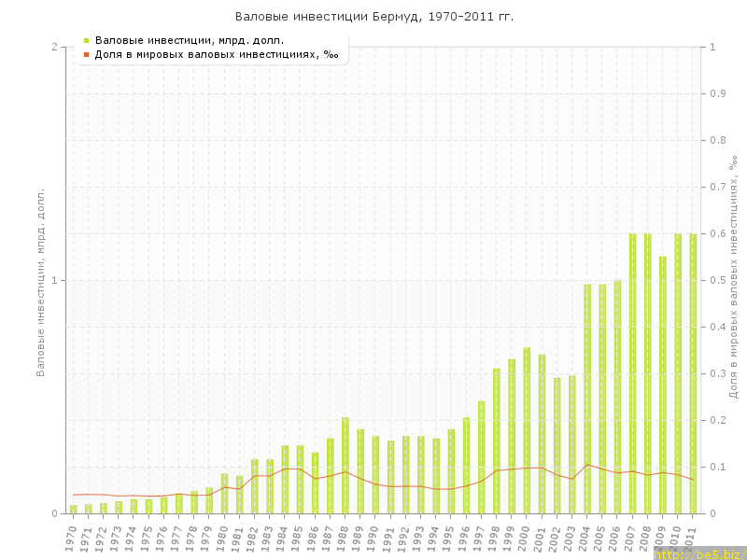Click the chart title 'Валовые инвестиции Бермуд'
Screen dimensions: 747x560
point(373,17)
